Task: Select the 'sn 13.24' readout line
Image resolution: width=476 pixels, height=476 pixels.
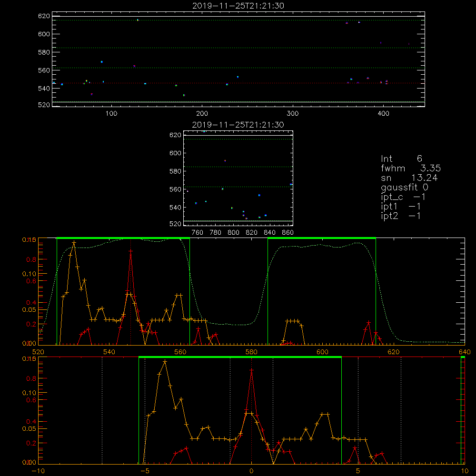Action: pos(409,178)
